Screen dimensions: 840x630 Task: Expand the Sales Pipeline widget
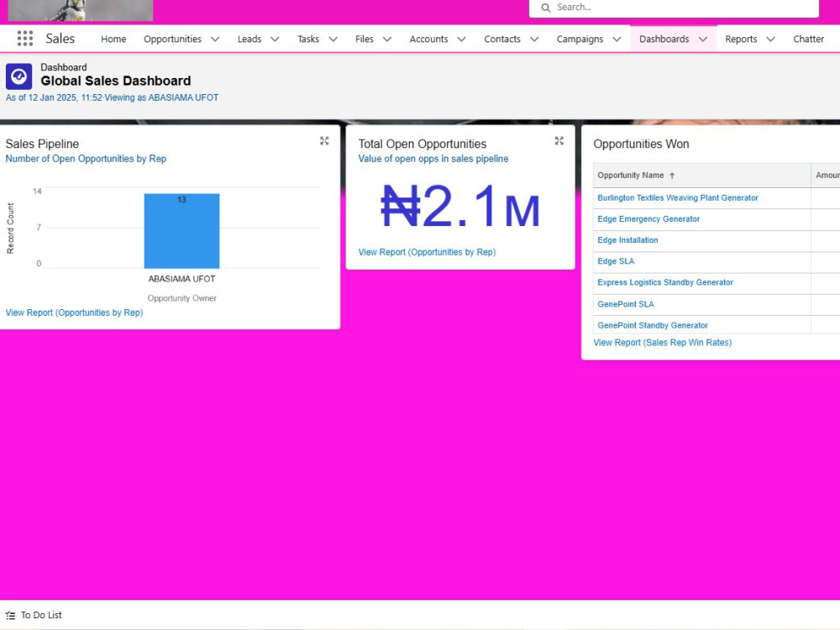(x=324, y=141)
